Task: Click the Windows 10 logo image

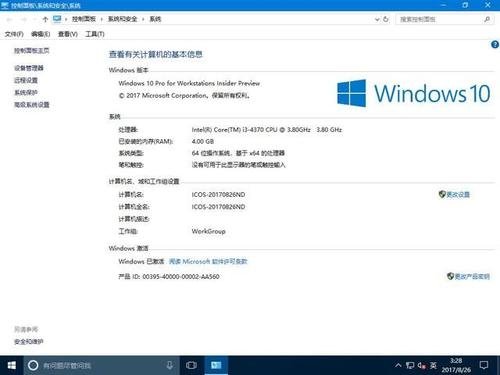Action: (x=414, y=93)
